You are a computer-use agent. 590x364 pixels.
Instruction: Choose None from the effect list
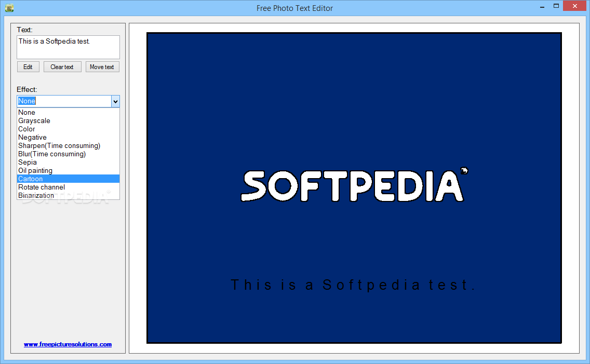[68, 113]
